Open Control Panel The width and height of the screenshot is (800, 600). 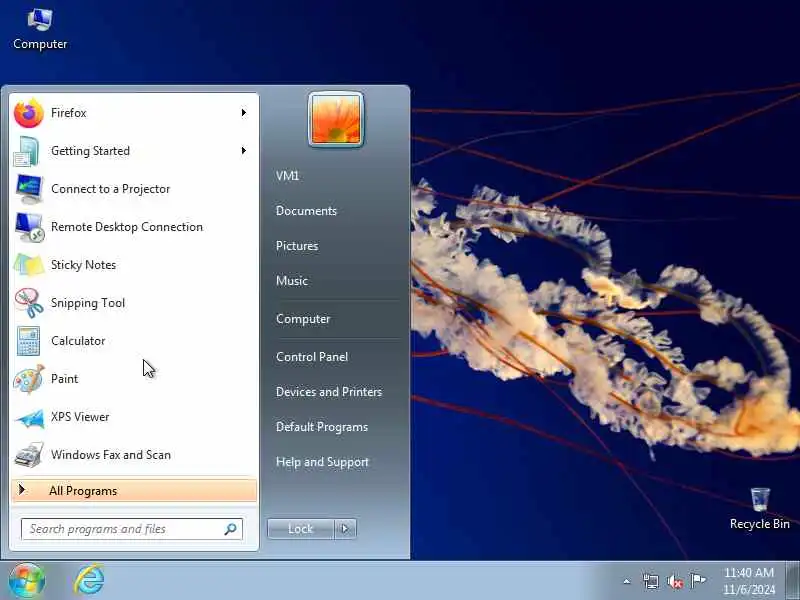click(312, 357)
